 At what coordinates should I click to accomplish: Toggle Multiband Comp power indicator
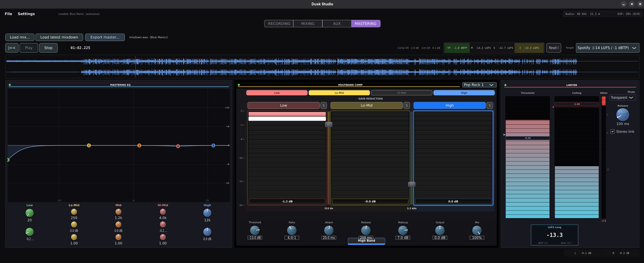(x=239, y=85)
